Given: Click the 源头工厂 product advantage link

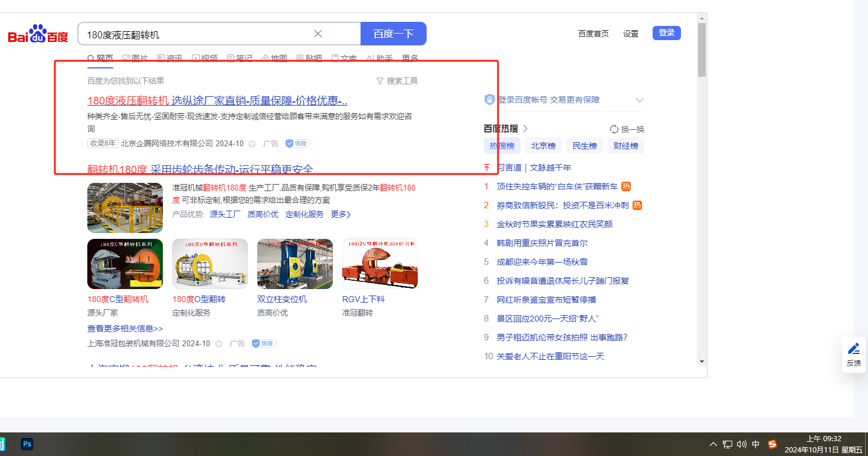Looking at the screenshot, I should point(225,214).
